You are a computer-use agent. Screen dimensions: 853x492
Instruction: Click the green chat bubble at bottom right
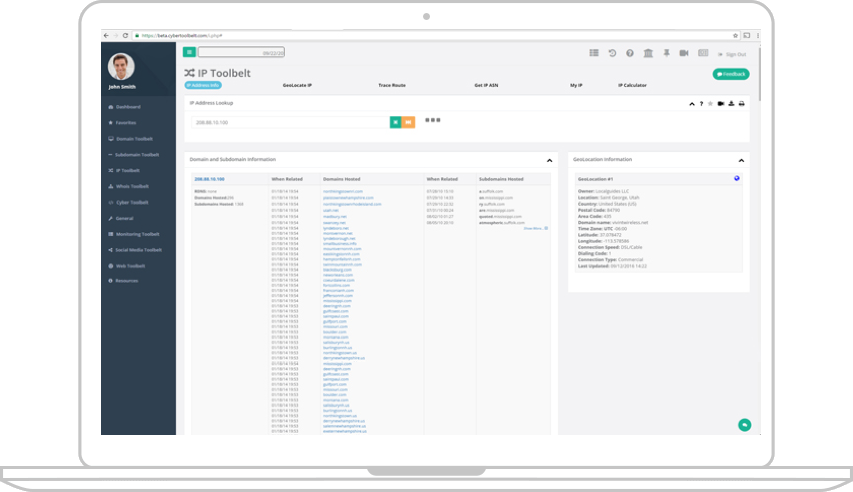point(744,425)
